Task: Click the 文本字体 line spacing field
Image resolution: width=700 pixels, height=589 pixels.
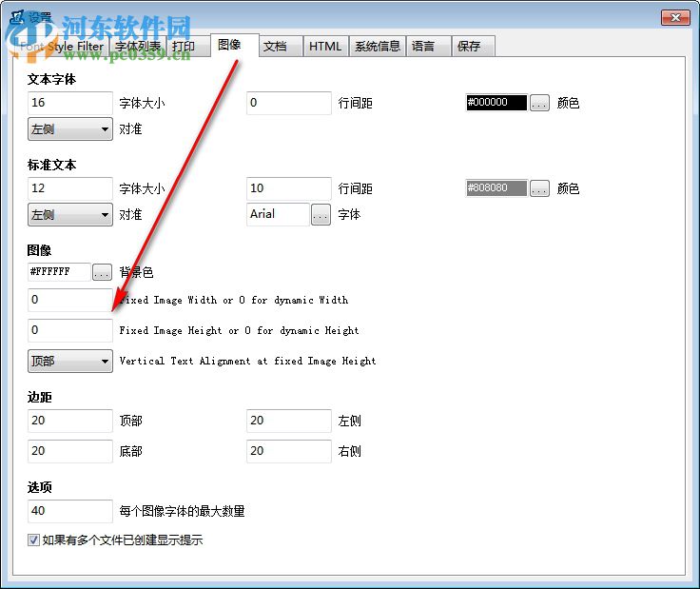Action: coord(289,103)
